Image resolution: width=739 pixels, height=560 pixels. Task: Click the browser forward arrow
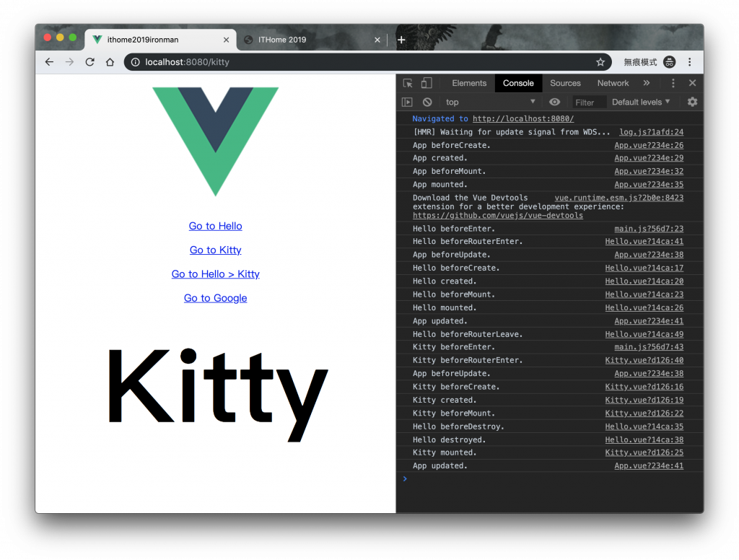pyautogui.click(x=69, y=62)
